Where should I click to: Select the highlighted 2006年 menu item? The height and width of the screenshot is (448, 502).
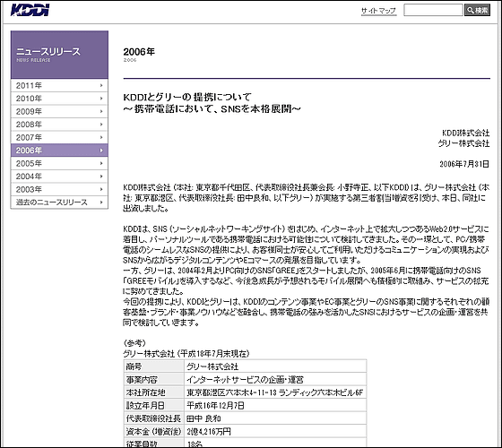pyautogui.click(x=59, y=151)
